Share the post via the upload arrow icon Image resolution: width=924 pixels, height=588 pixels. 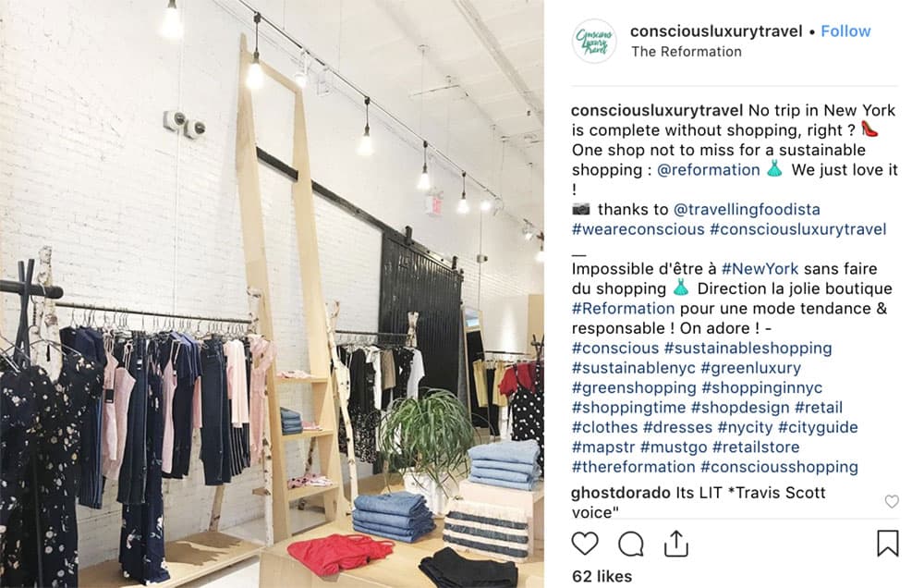tap(676, 544)
